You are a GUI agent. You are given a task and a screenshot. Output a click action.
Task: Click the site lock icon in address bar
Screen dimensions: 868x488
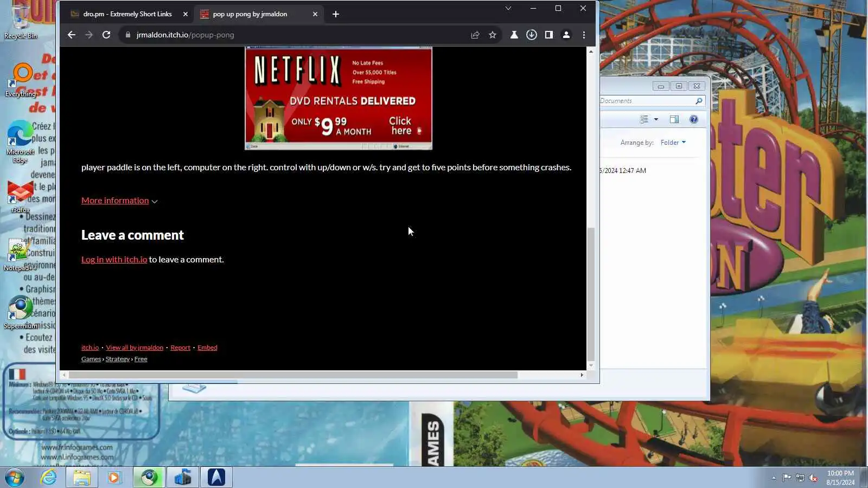click(128, 35)
